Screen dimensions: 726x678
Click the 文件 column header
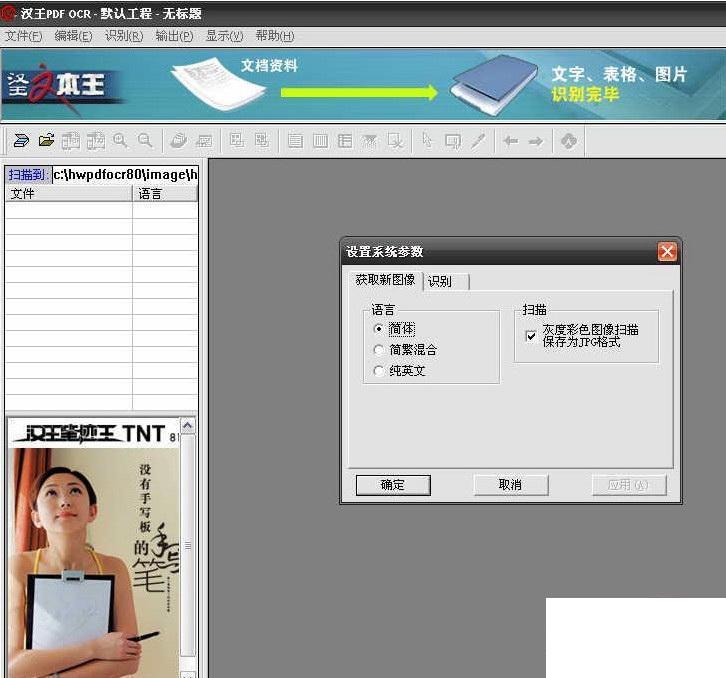69,194
